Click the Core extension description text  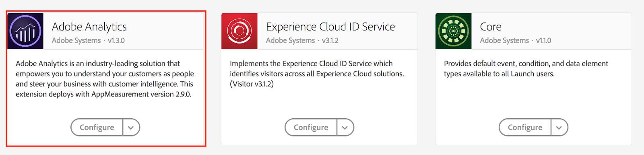pos(526,69)
